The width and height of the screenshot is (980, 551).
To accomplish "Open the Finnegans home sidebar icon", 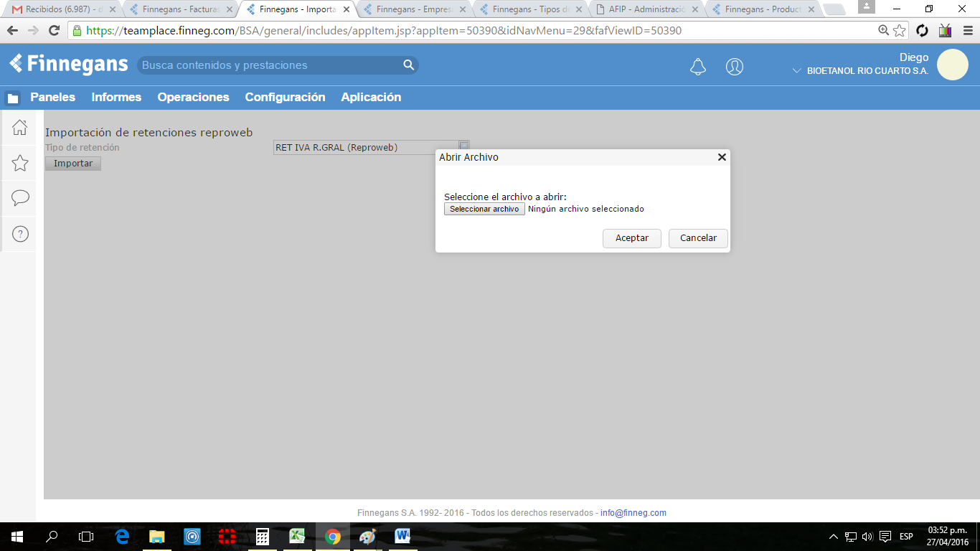I will tap(20, 128).
